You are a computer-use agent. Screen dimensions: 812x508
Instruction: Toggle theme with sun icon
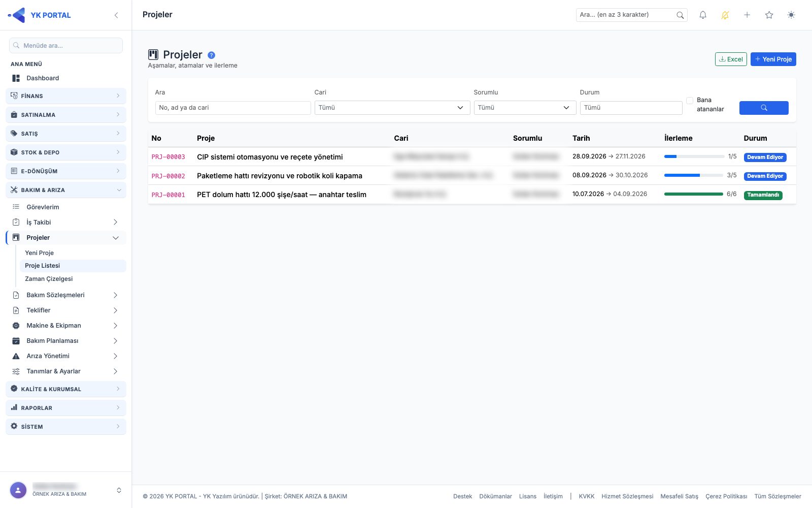coord(791,15)
